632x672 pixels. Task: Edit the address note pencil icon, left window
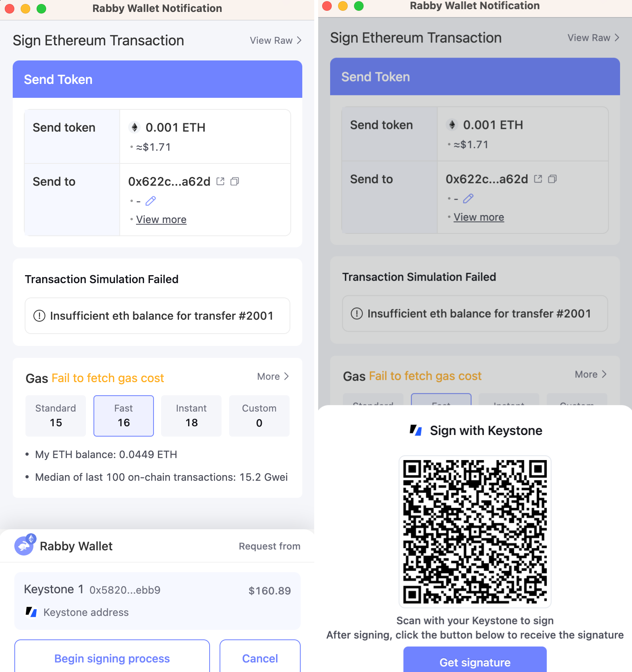[151, 201]
